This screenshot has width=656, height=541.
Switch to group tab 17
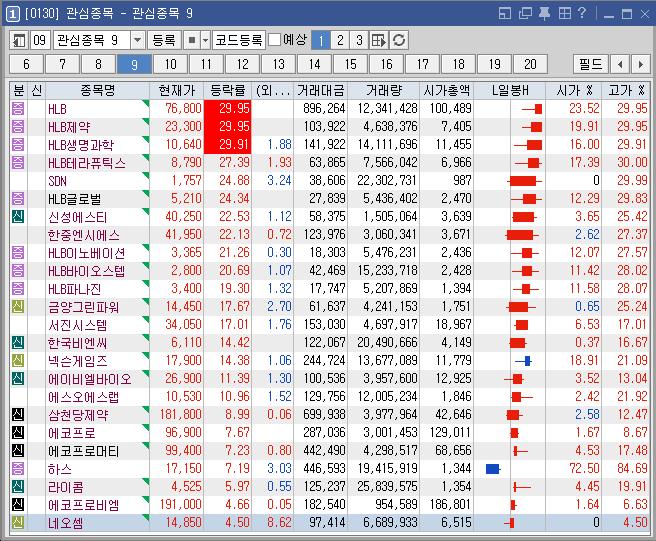click(422, 64)
